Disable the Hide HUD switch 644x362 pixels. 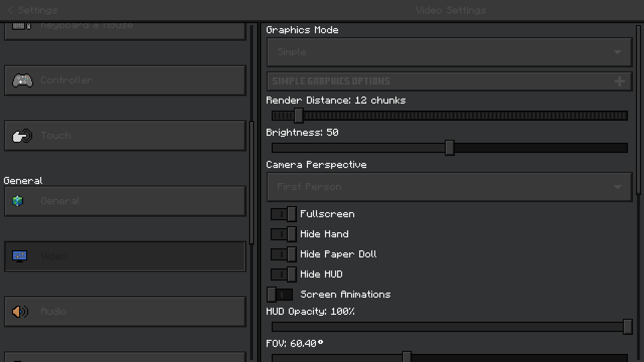284,275
